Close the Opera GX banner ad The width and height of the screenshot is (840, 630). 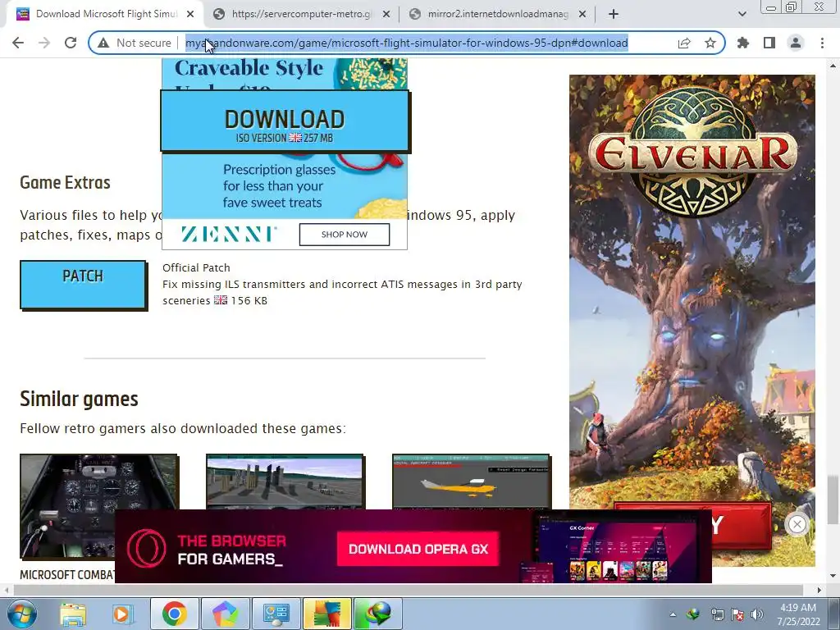pyautogui.click(x=797, y=524)
